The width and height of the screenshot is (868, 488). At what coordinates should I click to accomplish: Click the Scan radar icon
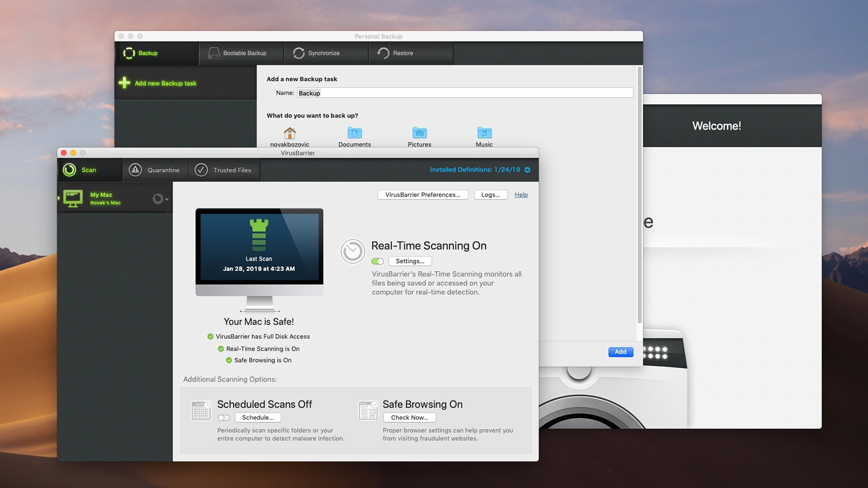(69, 170)
